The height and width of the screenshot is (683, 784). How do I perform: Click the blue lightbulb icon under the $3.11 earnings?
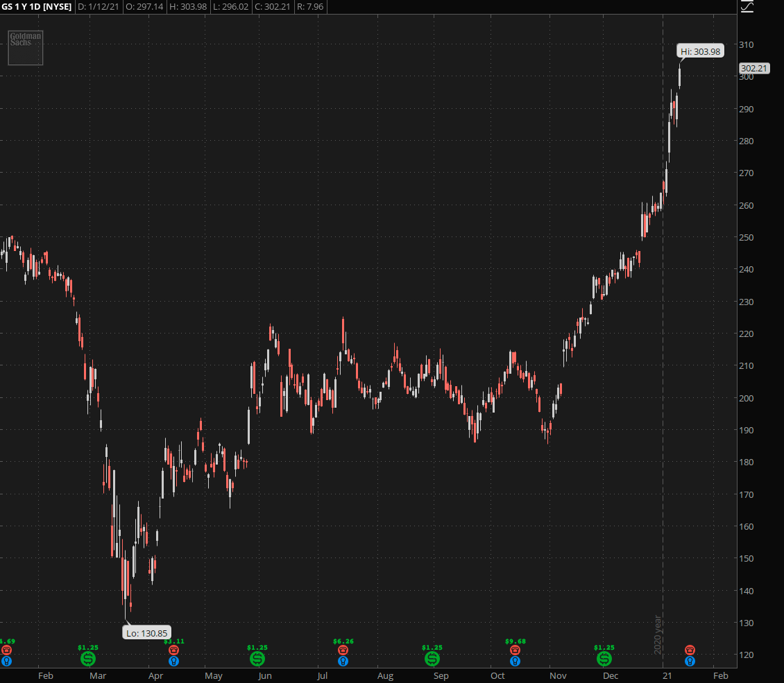click(173, 662)
